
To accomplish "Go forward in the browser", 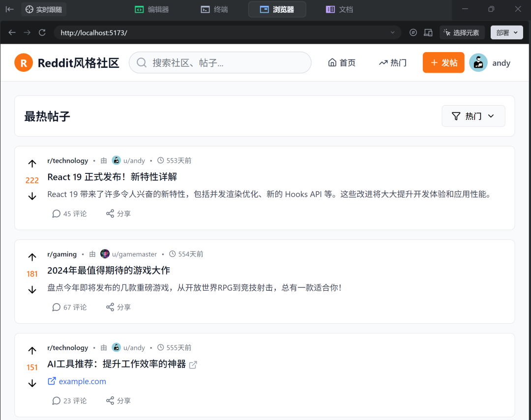I will pos(27,32).
